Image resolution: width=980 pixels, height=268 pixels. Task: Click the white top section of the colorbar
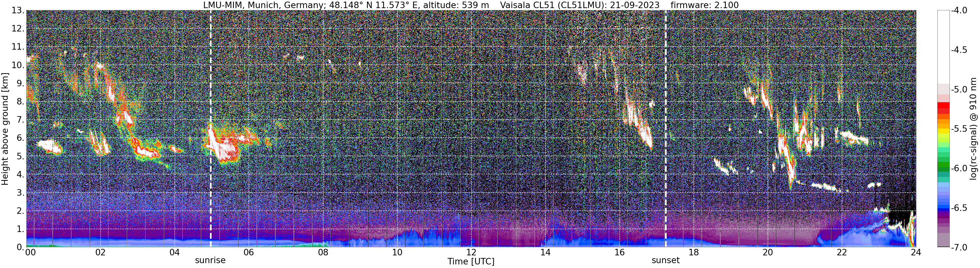point(944,47)
